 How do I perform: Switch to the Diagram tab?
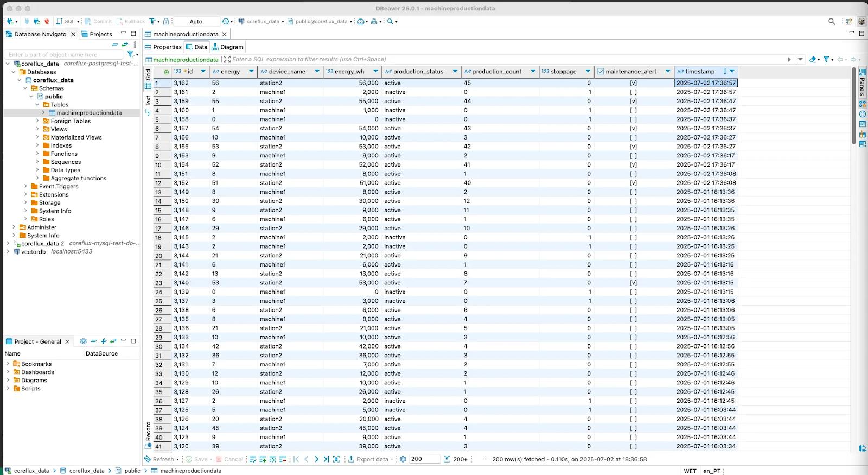pos(228,47)
